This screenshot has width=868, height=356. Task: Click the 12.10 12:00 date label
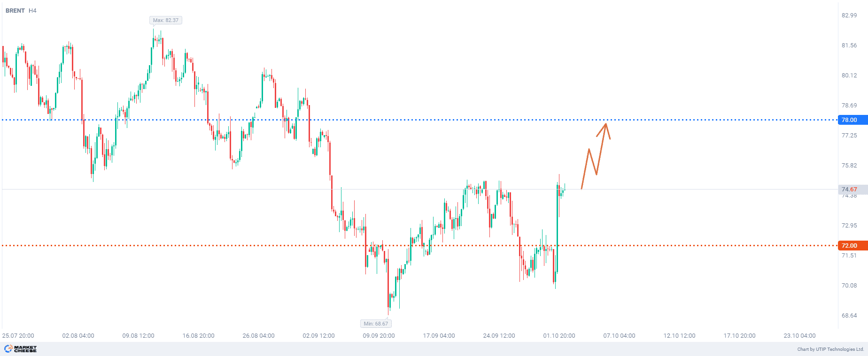[679, 336]
